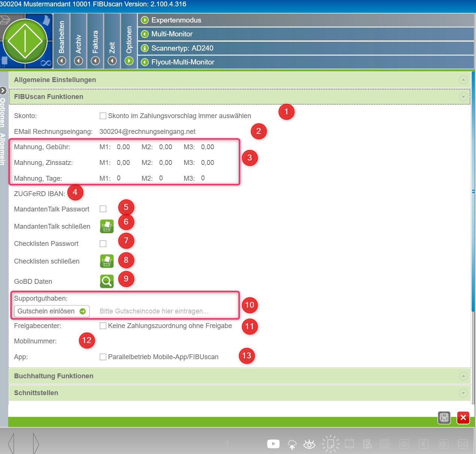Toggle the FIBUscan Funktionen section arrow
This screenshot has height=454, width=476.
(463, 97)
